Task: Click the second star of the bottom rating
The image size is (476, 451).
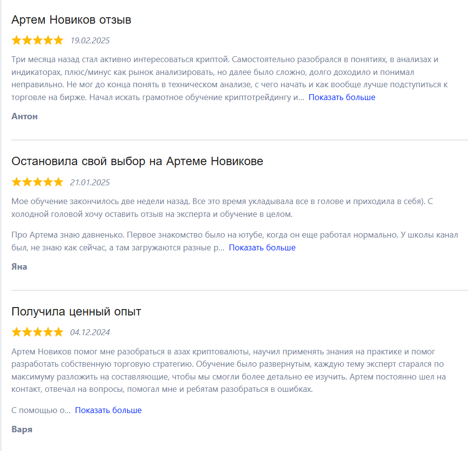Action: (x=26, y=332)
